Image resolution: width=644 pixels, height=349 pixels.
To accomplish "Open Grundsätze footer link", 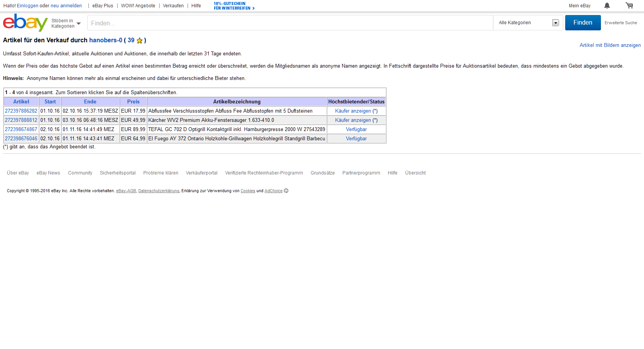I will point(323,173).
